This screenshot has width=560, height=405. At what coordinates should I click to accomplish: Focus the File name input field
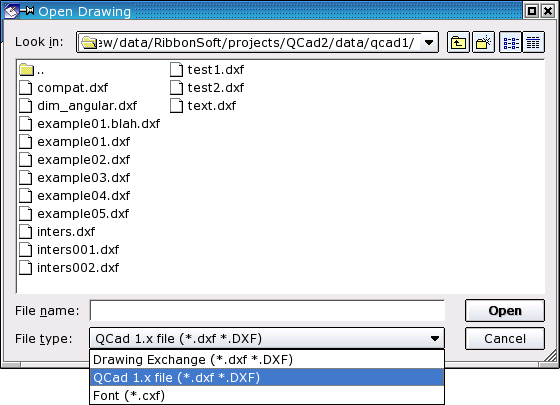click(x=267, y=311)
